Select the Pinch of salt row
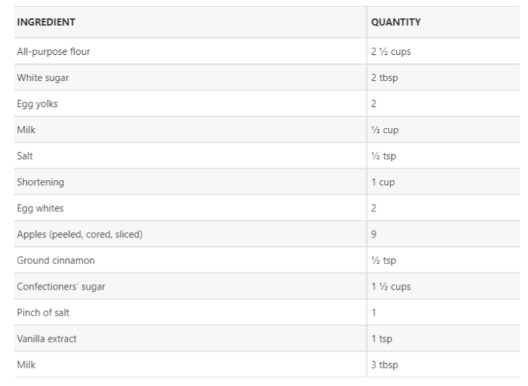This screenshot has width=528, height=386. click(x=267, y=313)
